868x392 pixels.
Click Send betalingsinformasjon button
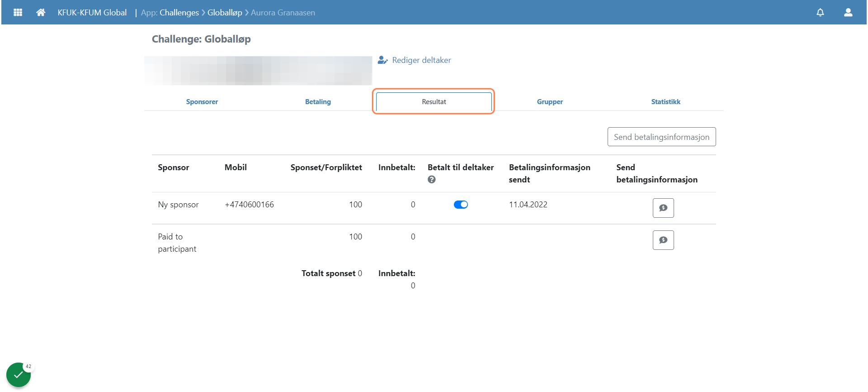[x=661, y=137]
